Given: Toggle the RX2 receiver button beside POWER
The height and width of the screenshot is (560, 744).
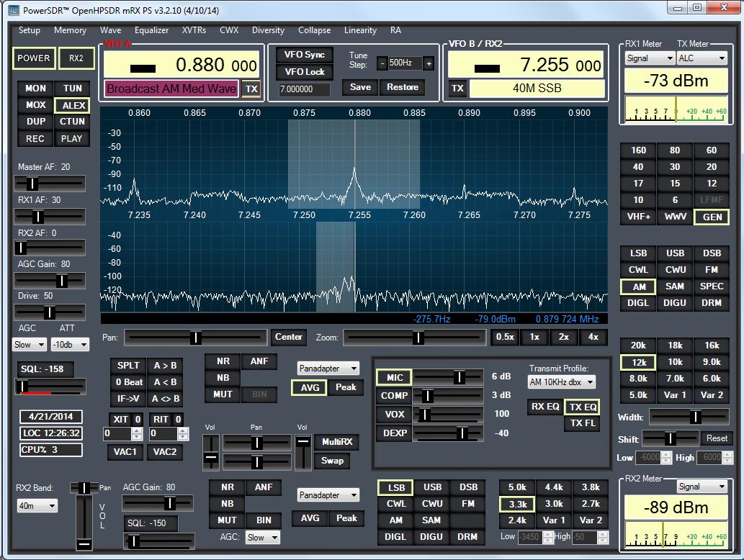Looking at the screenshot, I should pyautogui.click(x=76, y=58).
